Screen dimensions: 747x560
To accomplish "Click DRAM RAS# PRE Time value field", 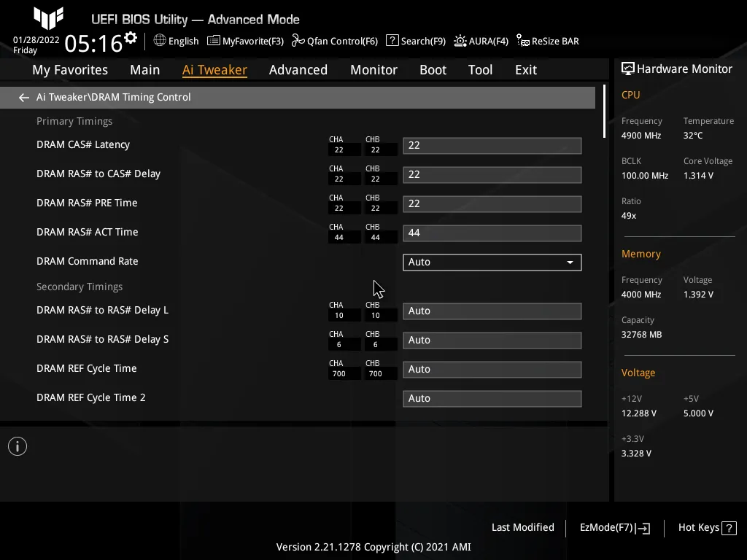I will 492,204.
